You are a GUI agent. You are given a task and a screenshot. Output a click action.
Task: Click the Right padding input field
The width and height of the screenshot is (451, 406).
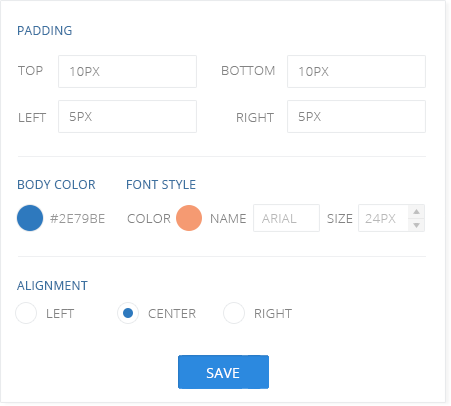356,117
